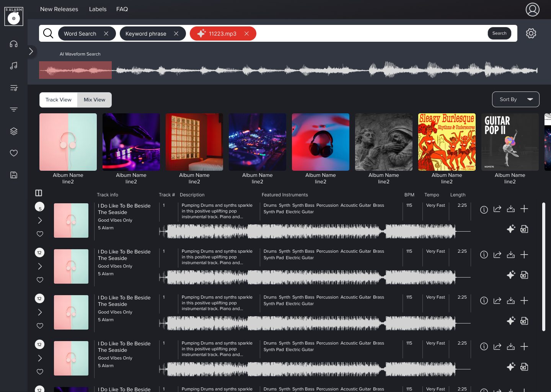Expand the track row numbered 5
Image resolution: width=551 pixels, height=392 pixels.
tap(40, 220)
